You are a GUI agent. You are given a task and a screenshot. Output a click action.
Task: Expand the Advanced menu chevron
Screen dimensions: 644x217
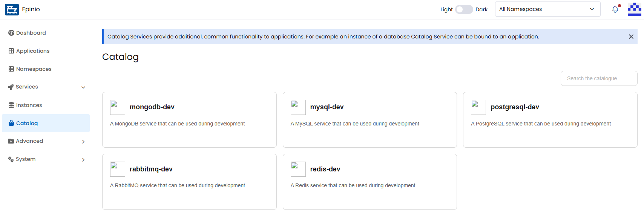tap(83, 142)
